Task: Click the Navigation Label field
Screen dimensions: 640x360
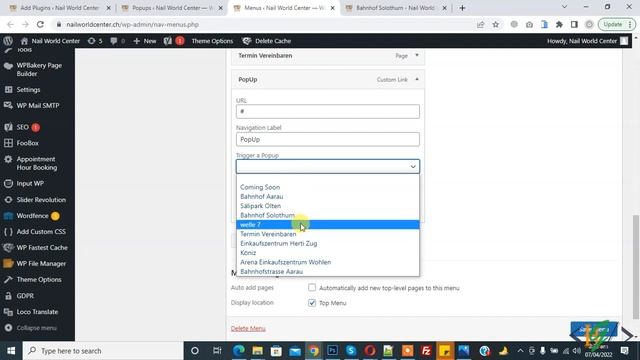Action: click(x=327, y=139)
